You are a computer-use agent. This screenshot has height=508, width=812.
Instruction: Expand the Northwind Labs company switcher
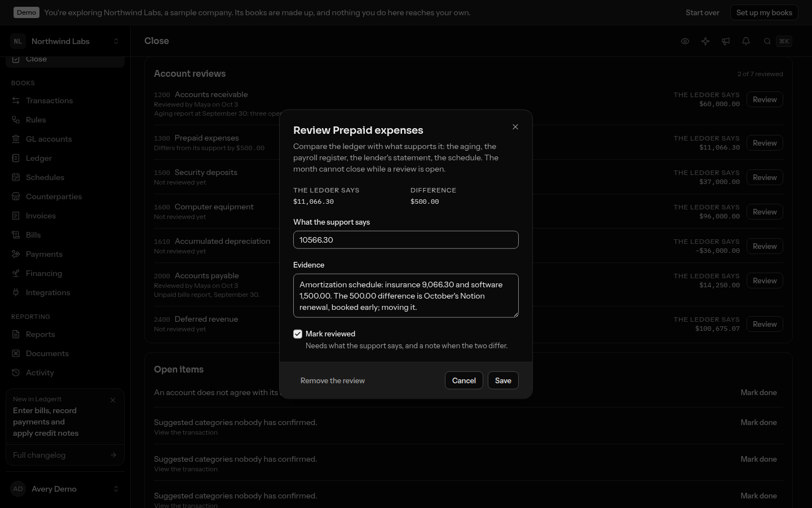65,41
